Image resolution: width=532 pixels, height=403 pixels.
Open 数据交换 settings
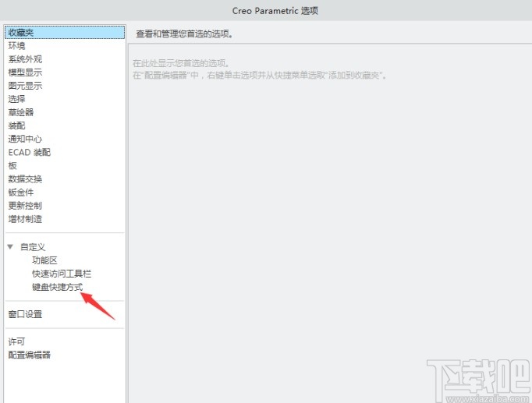[25, 179]
